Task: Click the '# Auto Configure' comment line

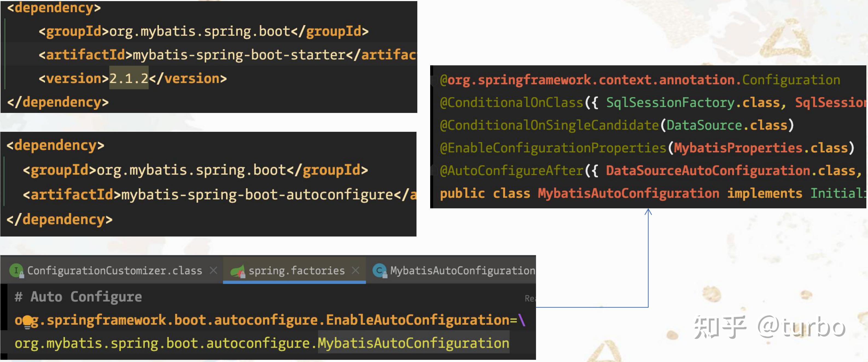Action: (x=78, y=297)
